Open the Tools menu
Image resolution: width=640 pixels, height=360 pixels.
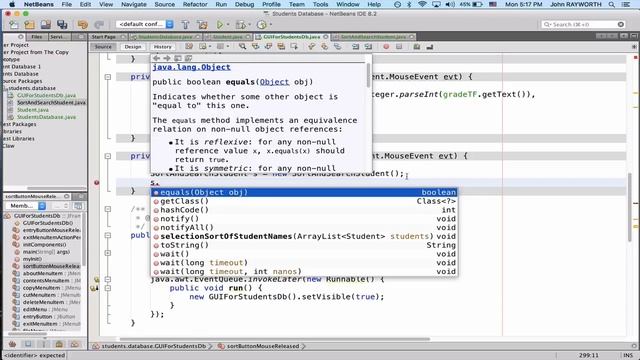[x=320, y=4]
